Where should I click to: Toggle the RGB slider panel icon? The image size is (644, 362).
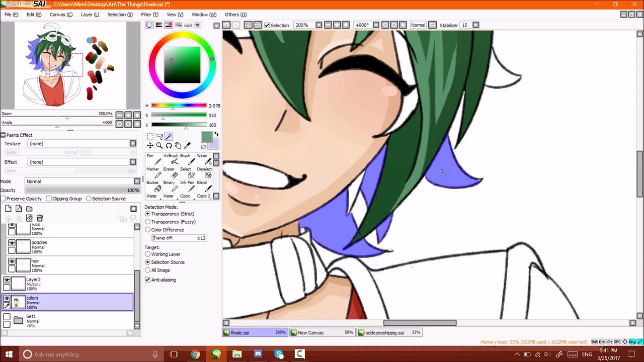tap(159, 25)
